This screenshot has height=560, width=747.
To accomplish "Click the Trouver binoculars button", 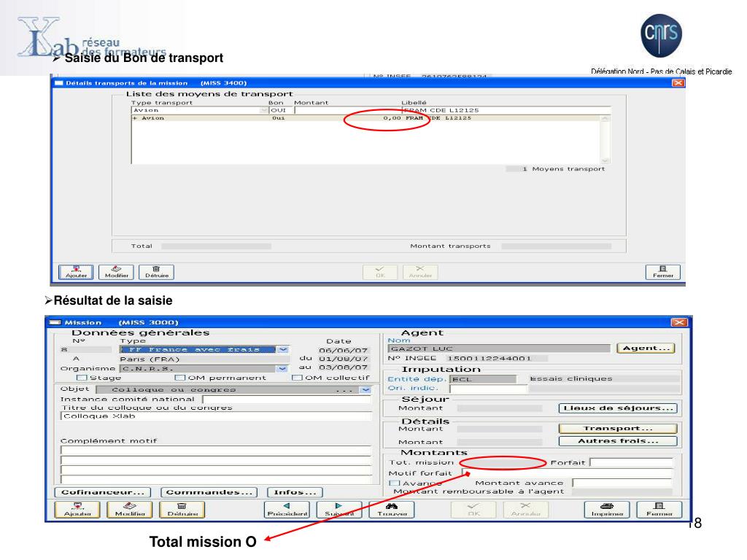I will tap(392, 510).
